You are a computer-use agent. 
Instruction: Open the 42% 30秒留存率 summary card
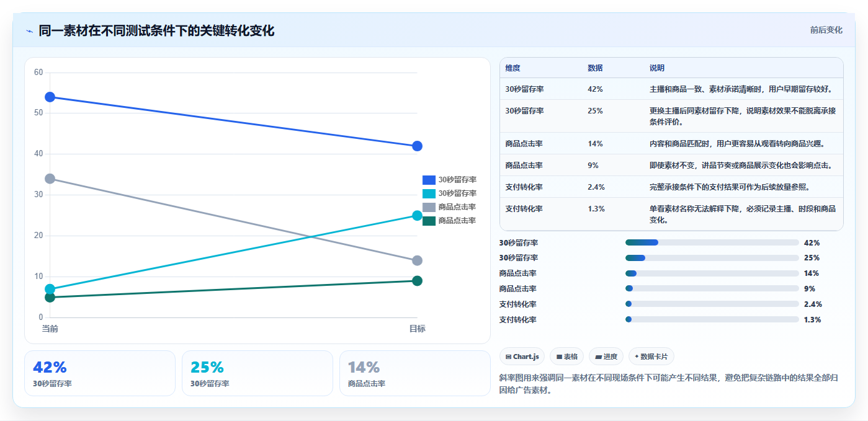(x=100, y=373)
